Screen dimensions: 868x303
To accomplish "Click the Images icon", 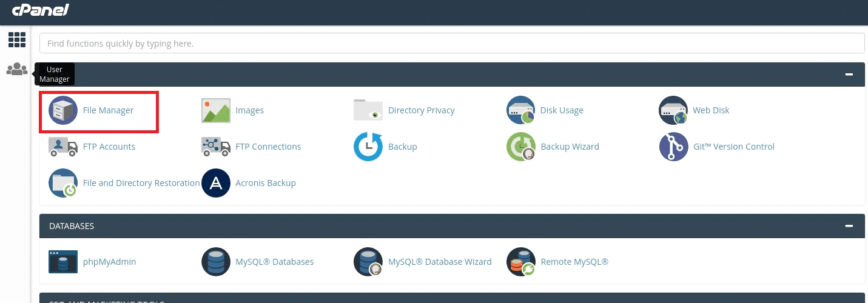I will coord(216,110).
